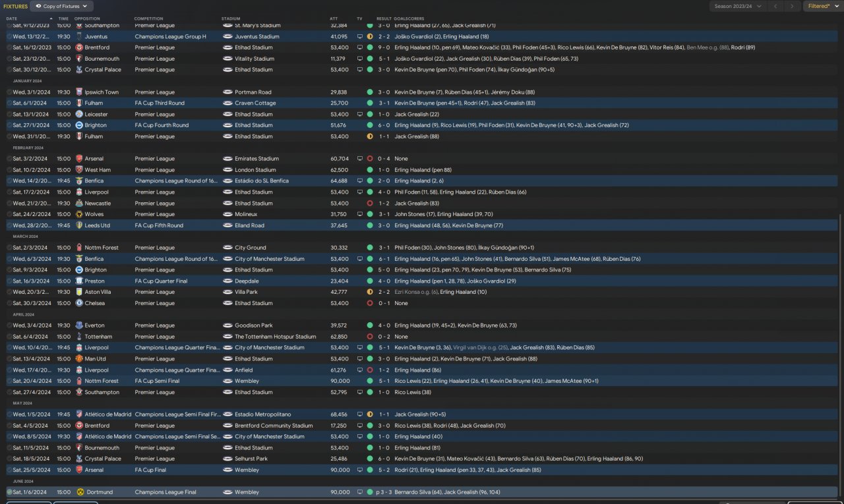The image size is (844, 504).
Task: Click the Ipswich Town club badge
Action: click(x=79, y=92)
